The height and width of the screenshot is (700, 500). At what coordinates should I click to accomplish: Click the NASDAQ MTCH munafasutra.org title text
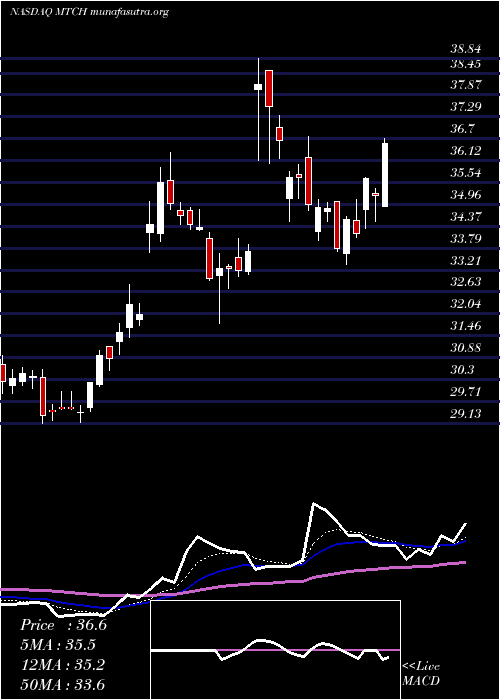tap(89, 12)
